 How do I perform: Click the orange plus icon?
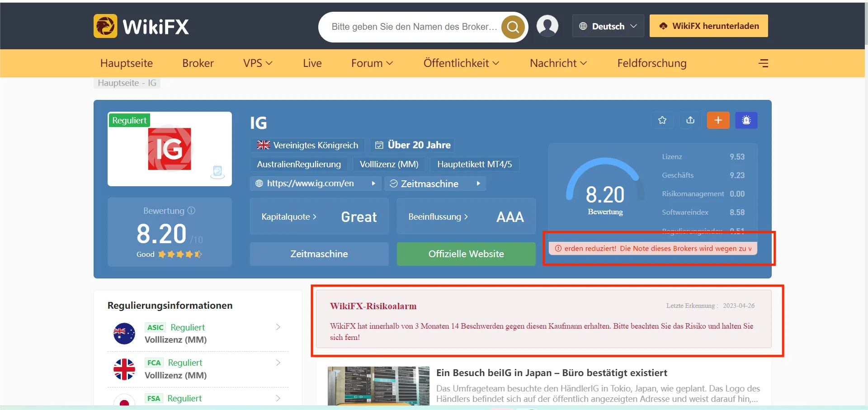pyautogui.click(x=718, y=120)
